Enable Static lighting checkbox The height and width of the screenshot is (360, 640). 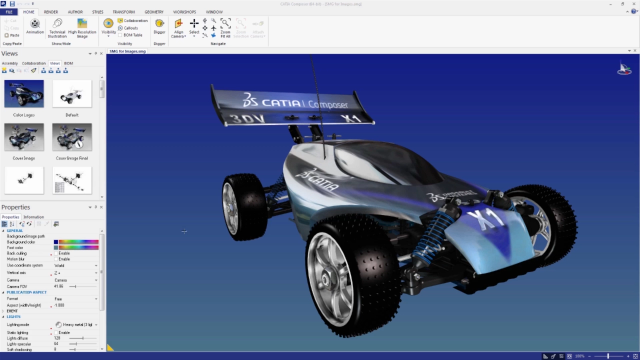point(56,333)
